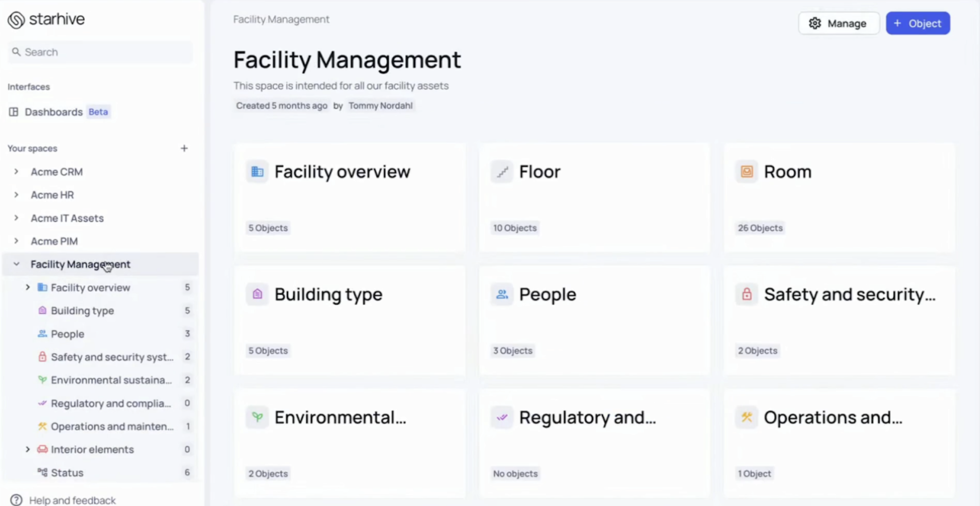The width and height of the screenshot is (980, 506).
Task: Click the Safety and security lock icon
Action: tap(746, 294)
